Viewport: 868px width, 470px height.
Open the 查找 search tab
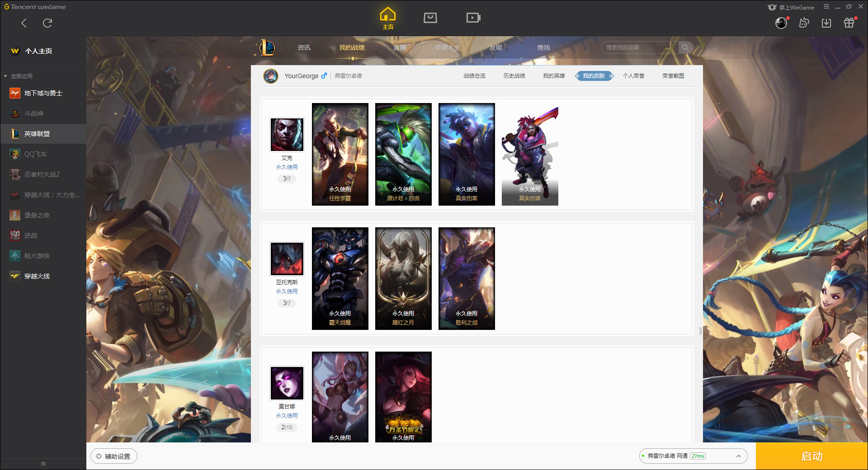point(543,47)
